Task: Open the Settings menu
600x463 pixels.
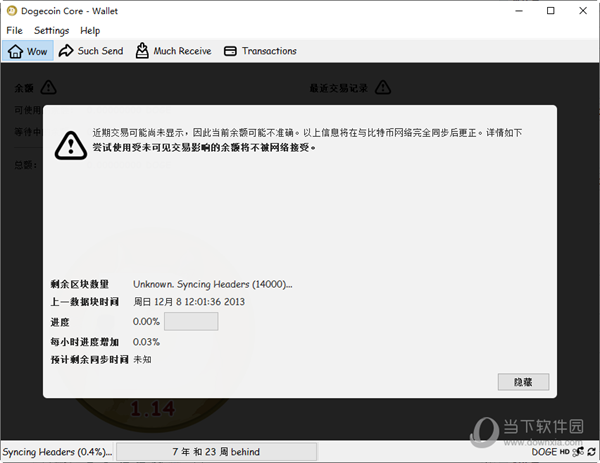Action: click(52, 31)
